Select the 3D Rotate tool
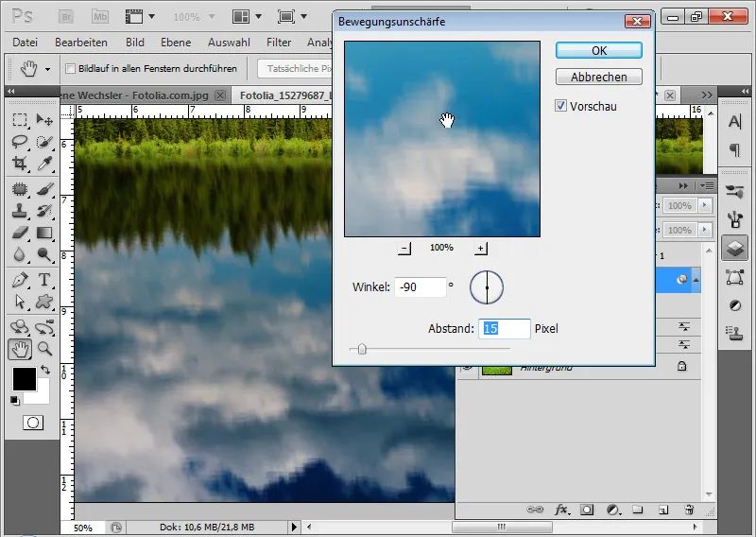The width and height of the screenshot is (756, 537). point(20,326)
